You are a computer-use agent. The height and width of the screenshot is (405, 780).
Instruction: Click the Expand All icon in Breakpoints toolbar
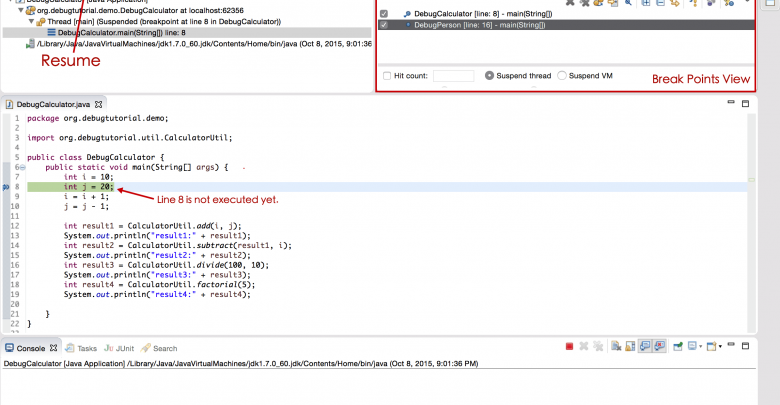(646, 3)
